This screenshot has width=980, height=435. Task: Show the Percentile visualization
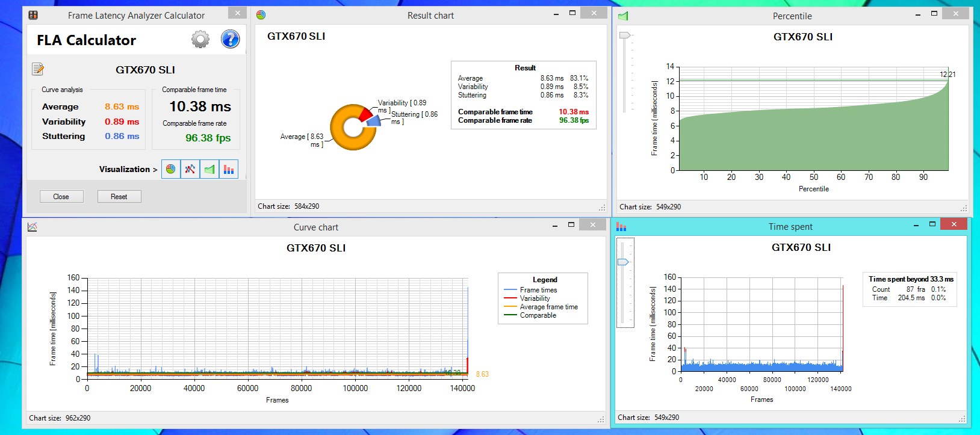click(x=209, y=169)
